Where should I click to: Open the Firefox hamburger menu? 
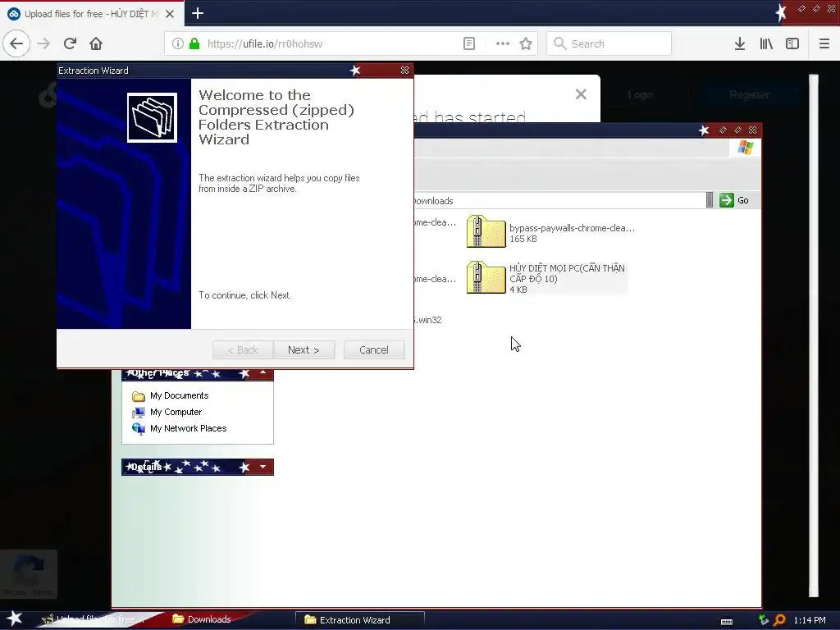click(x=824, y=43)
